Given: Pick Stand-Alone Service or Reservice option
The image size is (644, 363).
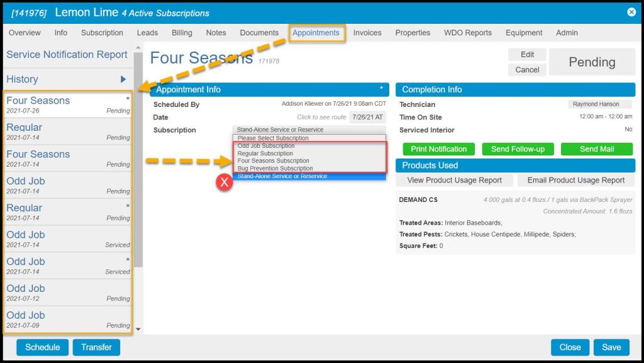Looking at the screenshot, I should coord(282,176).
